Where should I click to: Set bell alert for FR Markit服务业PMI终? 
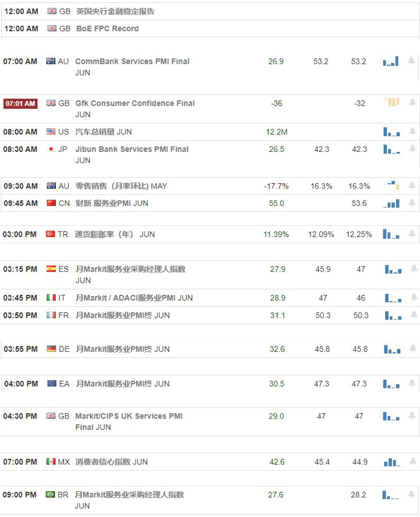414,315
